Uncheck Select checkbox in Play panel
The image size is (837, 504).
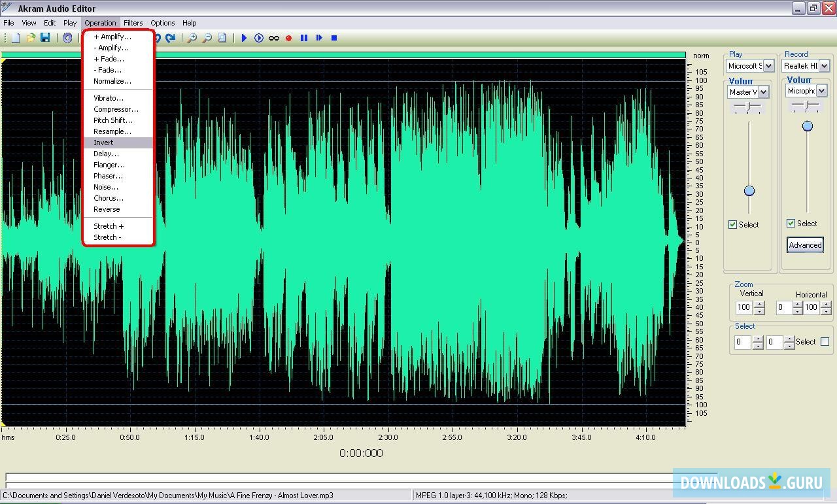coord(733,224)
